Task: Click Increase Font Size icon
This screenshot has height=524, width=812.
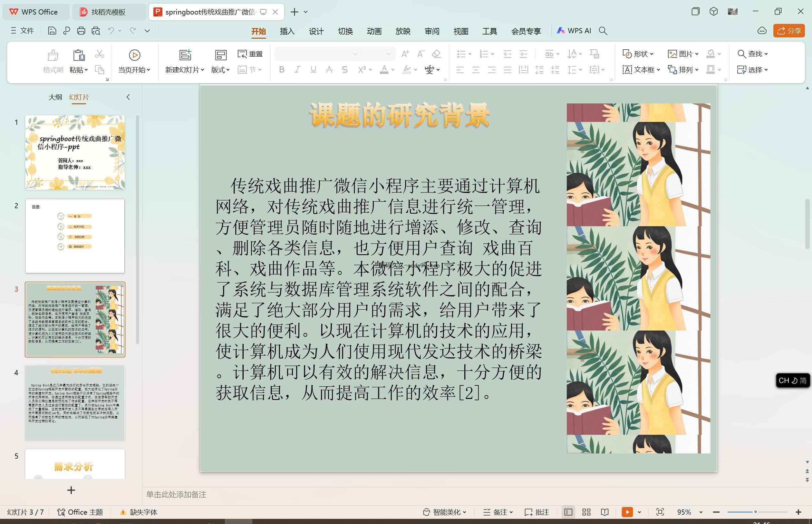Action: click(x=405, y=54)
